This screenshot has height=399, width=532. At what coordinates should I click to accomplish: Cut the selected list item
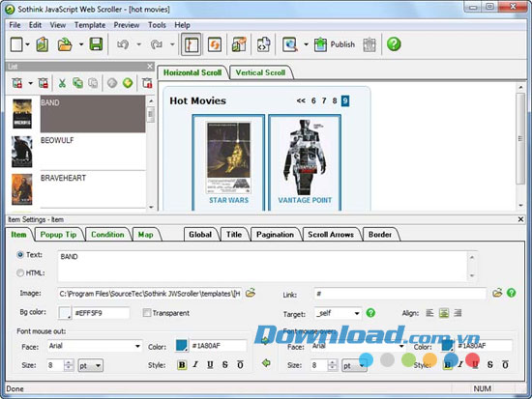coord(62,83)
